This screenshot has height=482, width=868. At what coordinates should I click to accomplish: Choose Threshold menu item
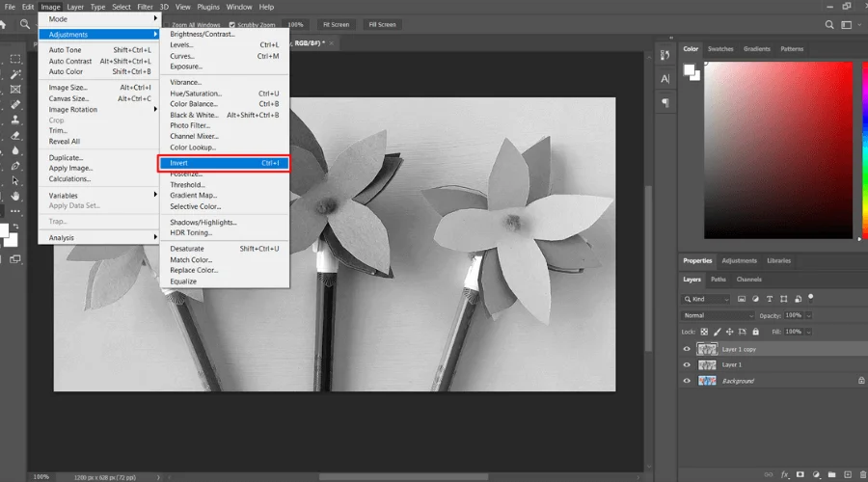pyautogui.click(x=224, y=185)
